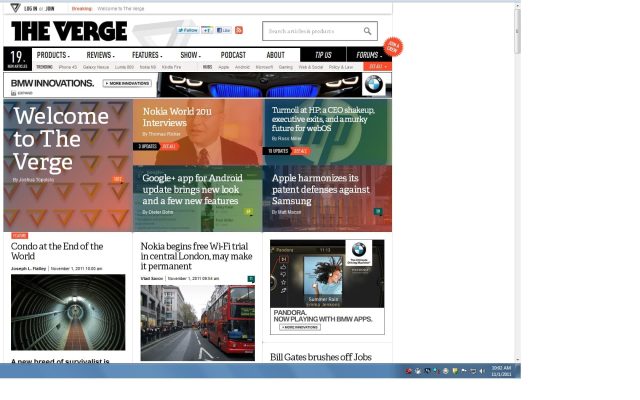This screenshot has width=640, height=400.
Task: Select Kindle Fire trending topic
Action: tap(171, 67)
